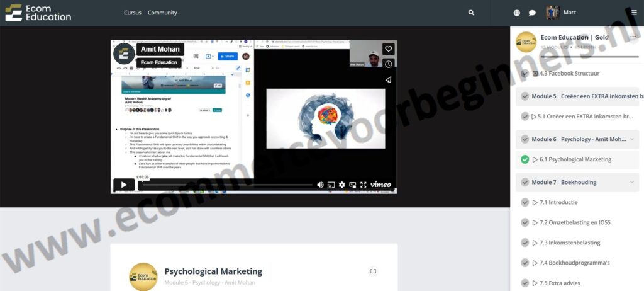Open the hamburger menu at top right
The image size is (644, 291).
click(635, 13)
